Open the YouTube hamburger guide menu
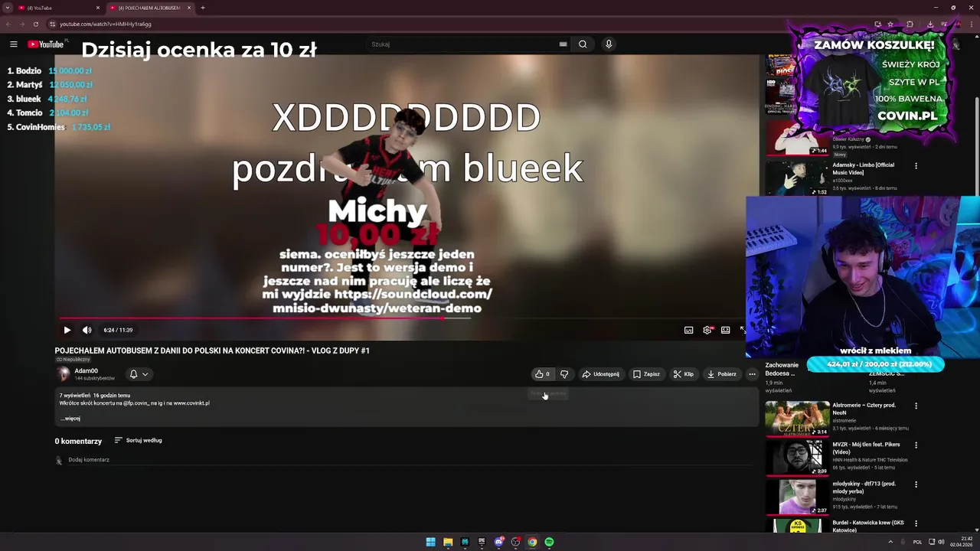The width and height of the screenshot is (980, 551). coord(13,44)
